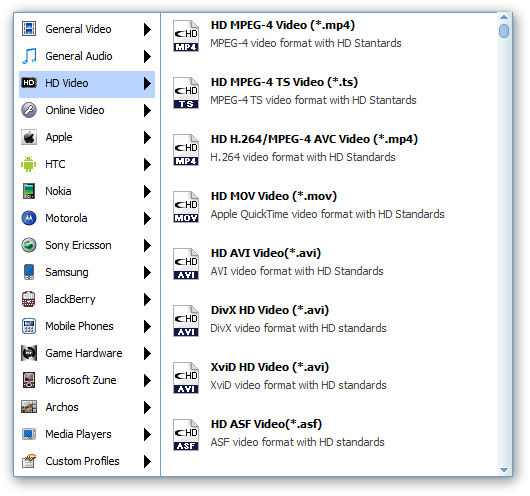Click the scrollbar down arrow
This screenshot has height=496, width=530.
coord(504,470)
